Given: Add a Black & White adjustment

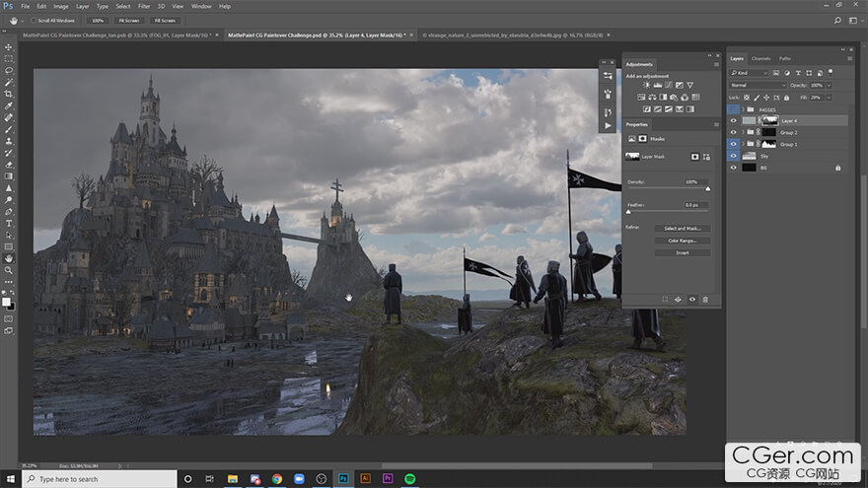Looking at the screenshot, I should [663, 98].
